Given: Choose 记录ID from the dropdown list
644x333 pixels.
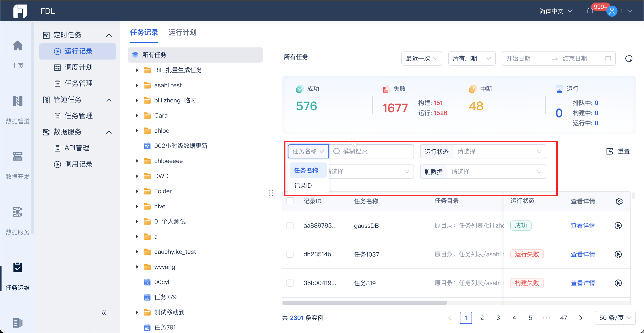Looking at the screenshot, I should click(303, 186).
